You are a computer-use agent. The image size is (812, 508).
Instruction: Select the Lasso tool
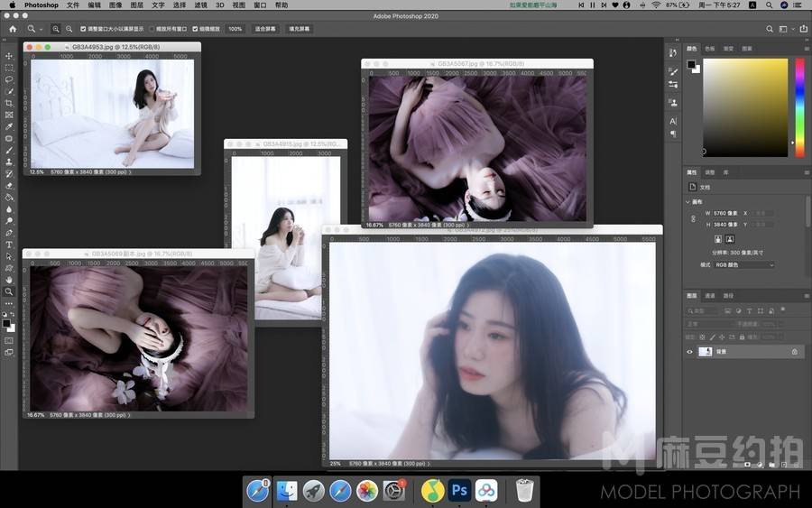point(9,79)
